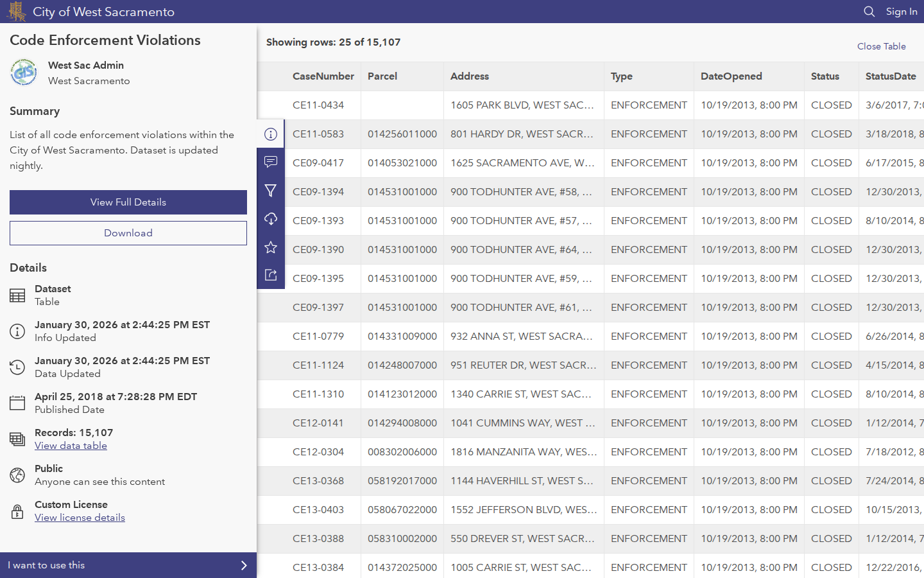Click the Code Enforcement Violations heading
The image size is (924, 578).
(x=105, y=40)
